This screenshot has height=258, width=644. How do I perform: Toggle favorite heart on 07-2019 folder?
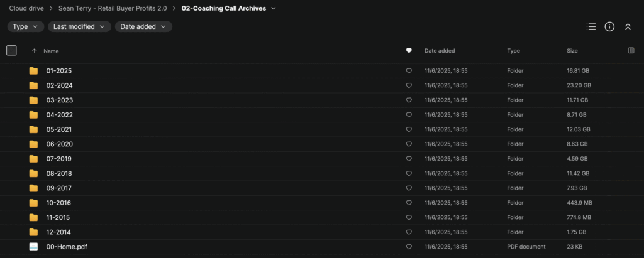tap(409, 159)
